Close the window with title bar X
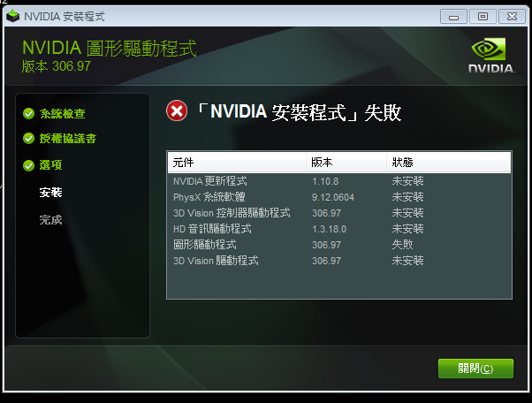 pyautogui.click(x=512, y=17)
